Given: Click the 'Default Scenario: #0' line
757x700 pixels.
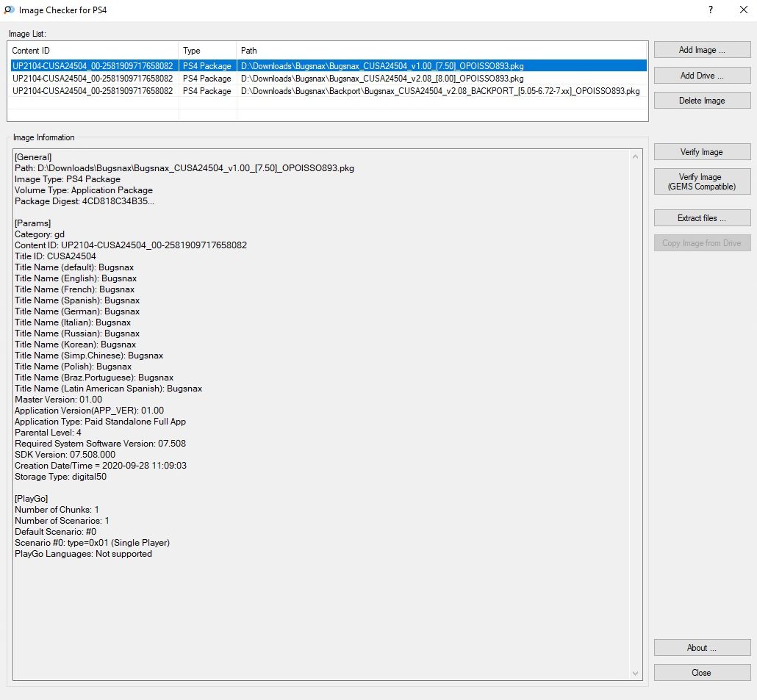Looking at the screenshot, I should click(x=56, y=532).
